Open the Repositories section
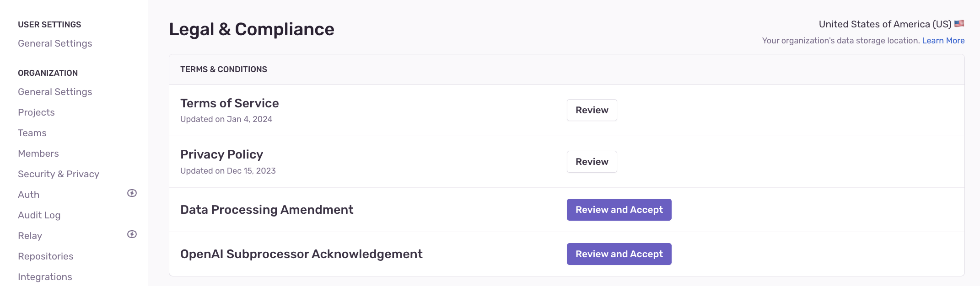The image size is (980, 286). click(46, 256)
